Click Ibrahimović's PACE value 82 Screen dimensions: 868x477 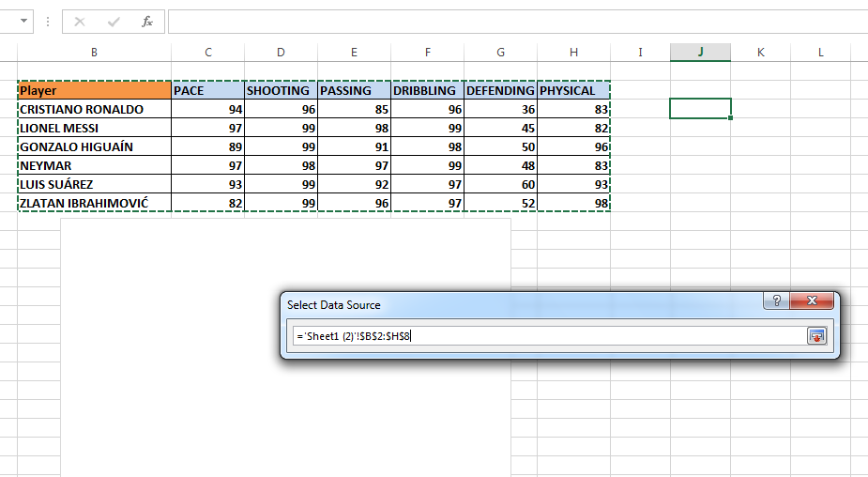point(208,203)
